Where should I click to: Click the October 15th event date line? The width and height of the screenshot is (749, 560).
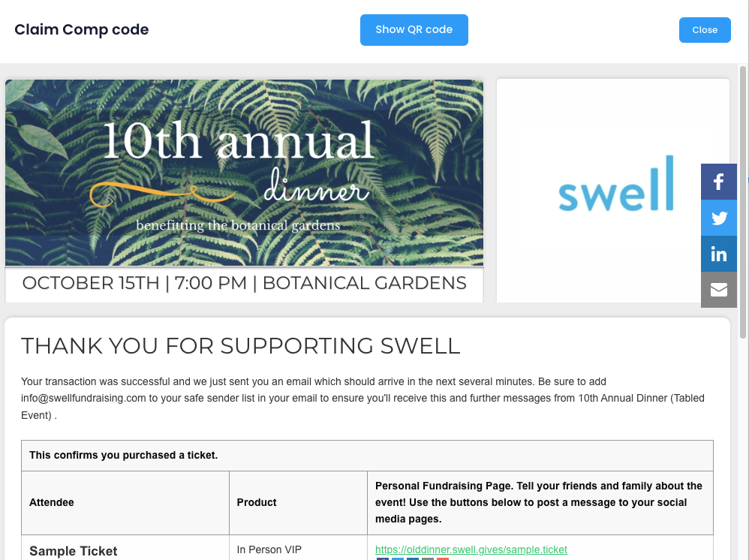pos(244,283)
